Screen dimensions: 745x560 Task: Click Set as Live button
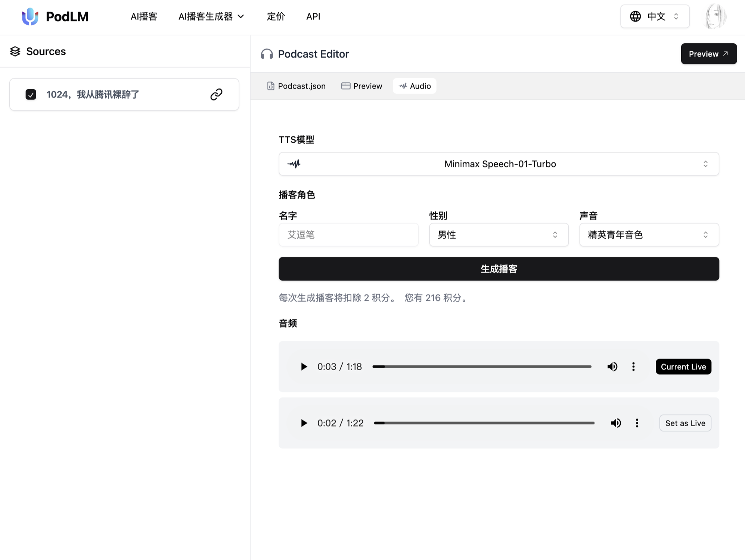pos(685,423)
